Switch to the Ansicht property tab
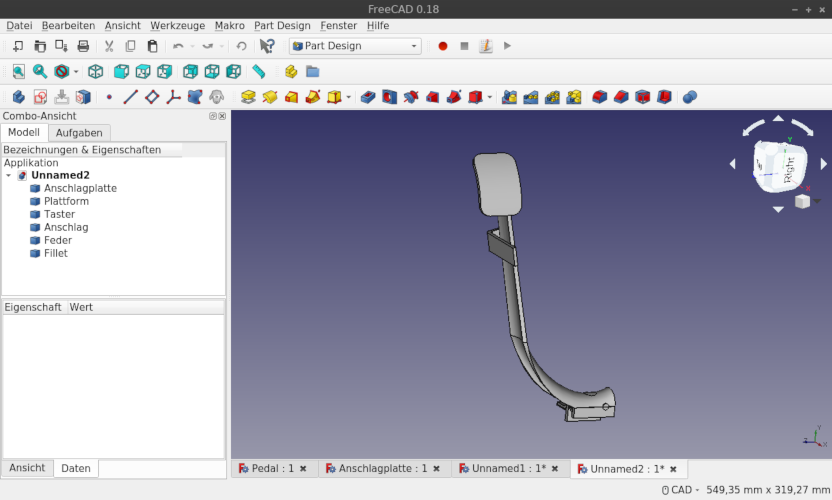Image resolution: width=832 pixels, height=500 pixels. coord(27,468)
